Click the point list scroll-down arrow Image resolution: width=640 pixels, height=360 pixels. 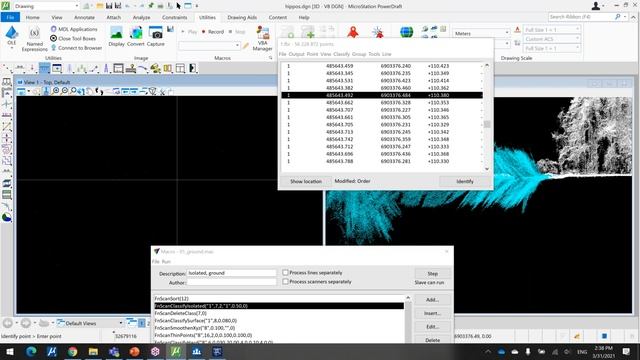pyautogui.click(x=487, y=169)
